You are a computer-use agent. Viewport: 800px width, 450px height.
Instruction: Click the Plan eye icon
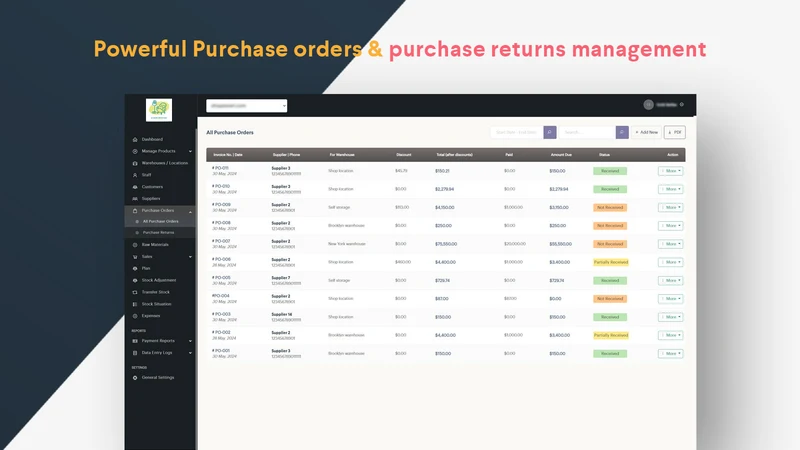[135, 268]
